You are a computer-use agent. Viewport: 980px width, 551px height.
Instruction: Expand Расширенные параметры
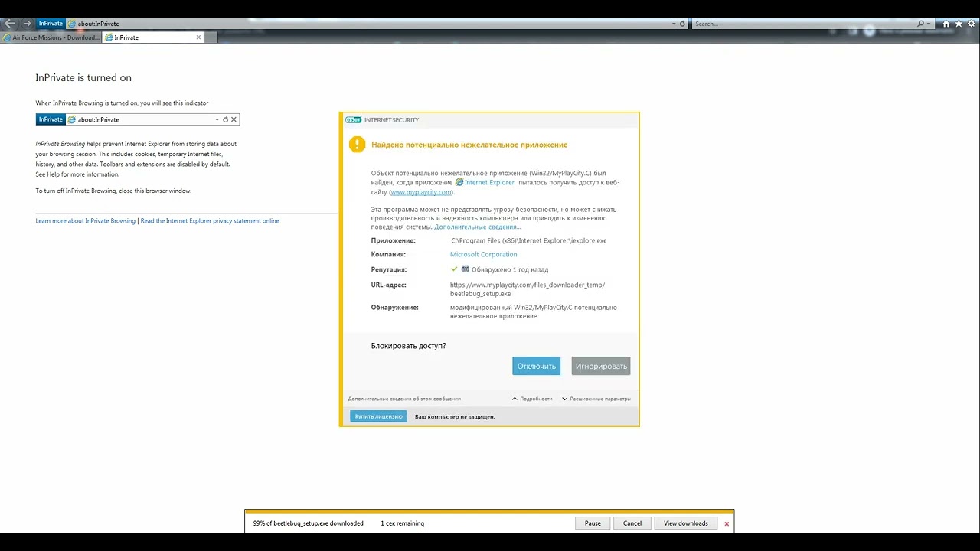(596, 399)
